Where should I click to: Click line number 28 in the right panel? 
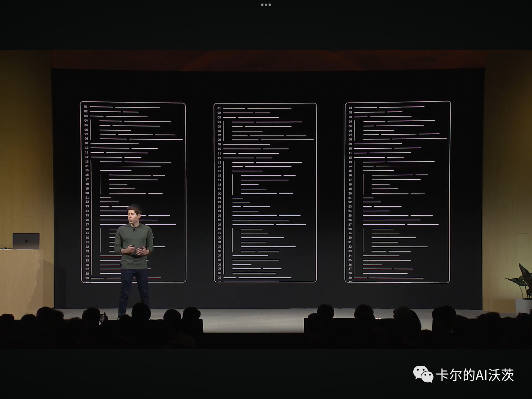click(x=350, y=229)
